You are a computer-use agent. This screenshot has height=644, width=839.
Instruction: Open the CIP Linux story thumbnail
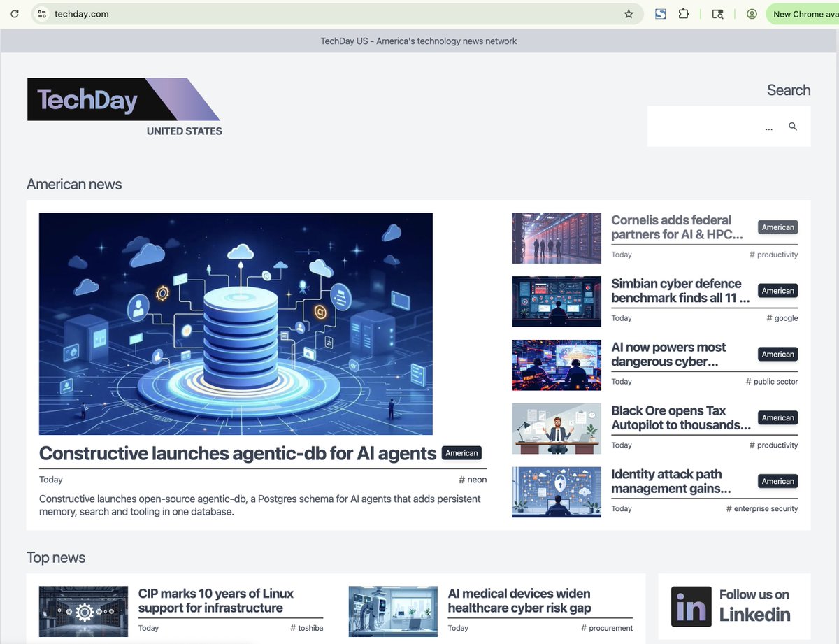click(x=83, y=611)
